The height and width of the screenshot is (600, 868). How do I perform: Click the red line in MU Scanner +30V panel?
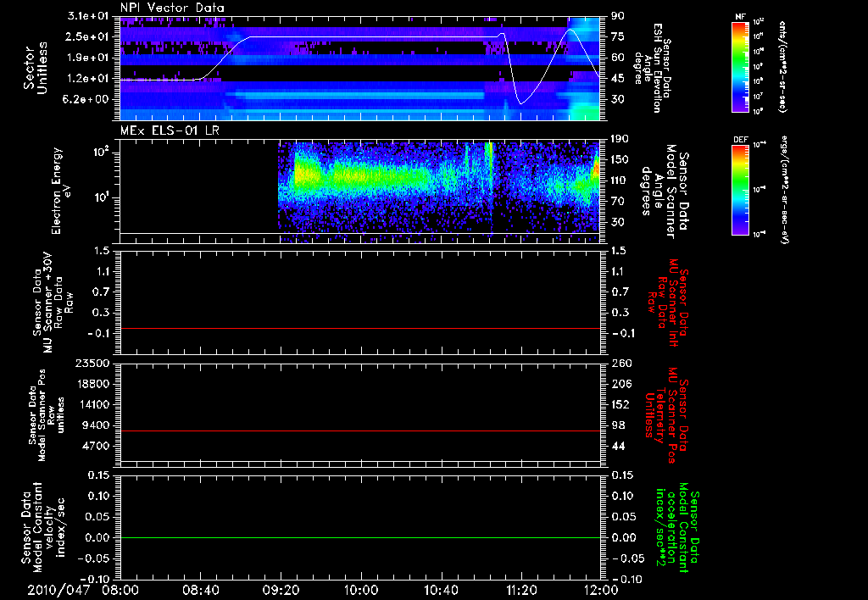[359, 329]
